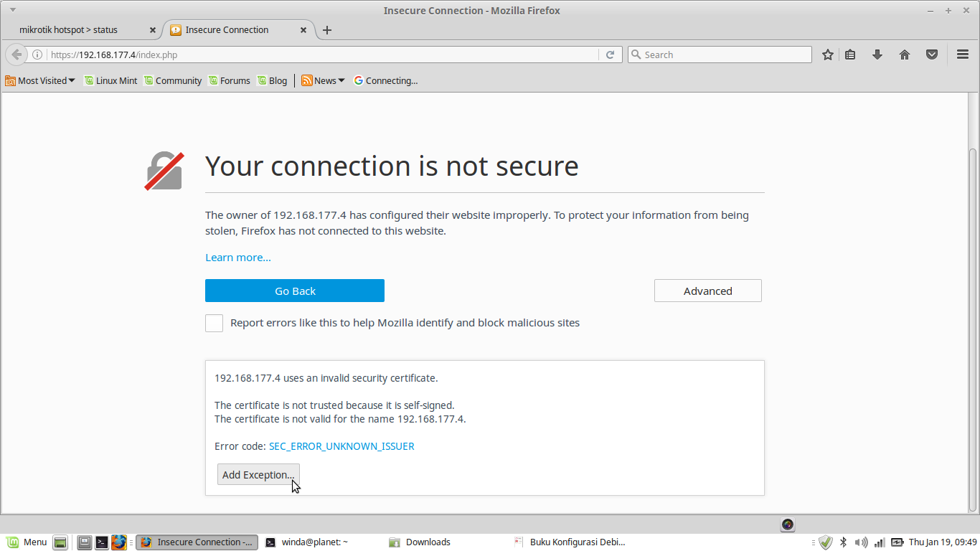The image size is (980, 551).
Task: Expand the Most Visited bookmarks dropdown
Action: [40, 81]
